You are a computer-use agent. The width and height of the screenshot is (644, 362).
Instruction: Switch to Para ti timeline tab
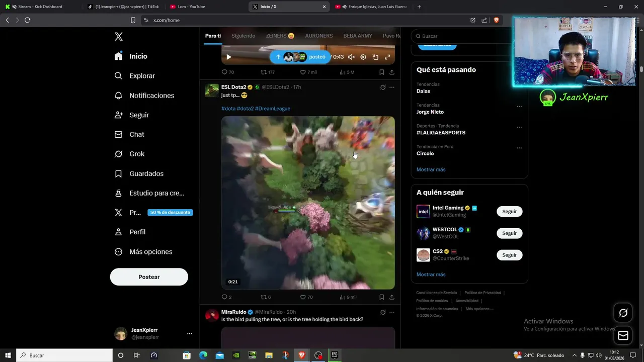(213, 36)
